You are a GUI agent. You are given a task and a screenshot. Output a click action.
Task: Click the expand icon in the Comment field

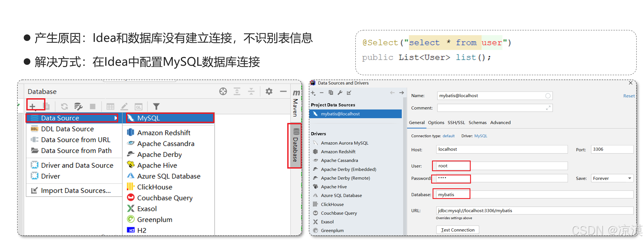click(x=548, y=108)
